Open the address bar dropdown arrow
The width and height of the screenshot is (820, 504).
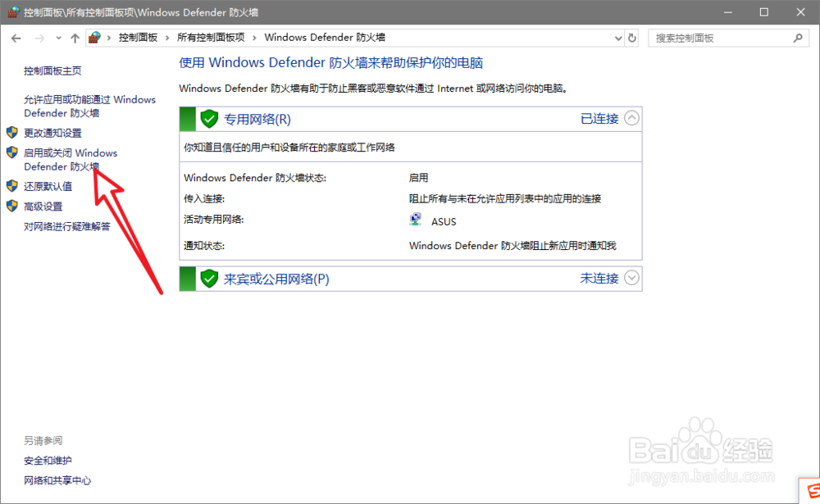617,37
